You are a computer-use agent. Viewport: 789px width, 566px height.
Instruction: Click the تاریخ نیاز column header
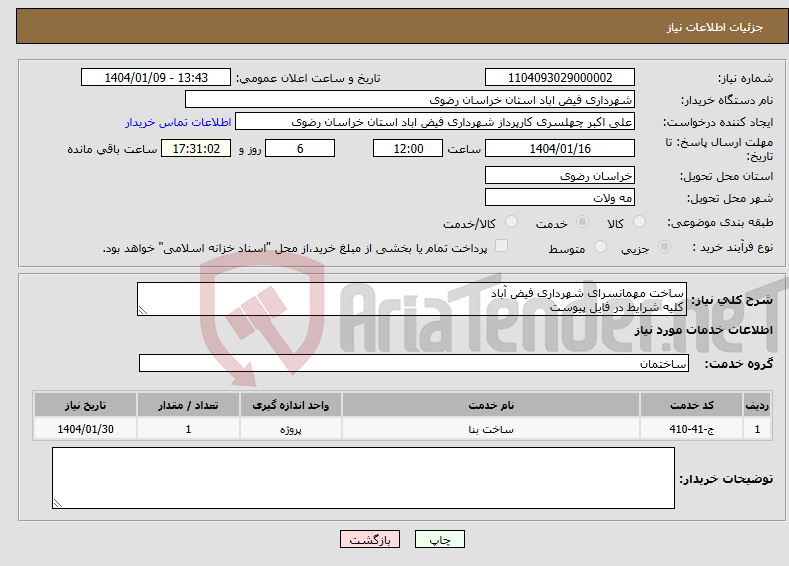[85, 405]
